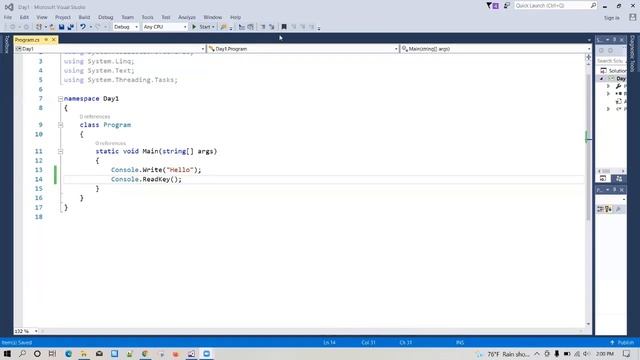Screen dimensions: 640x360
Task: Expand the References node in Solution Explorer
Action: [x=609, y=94]
